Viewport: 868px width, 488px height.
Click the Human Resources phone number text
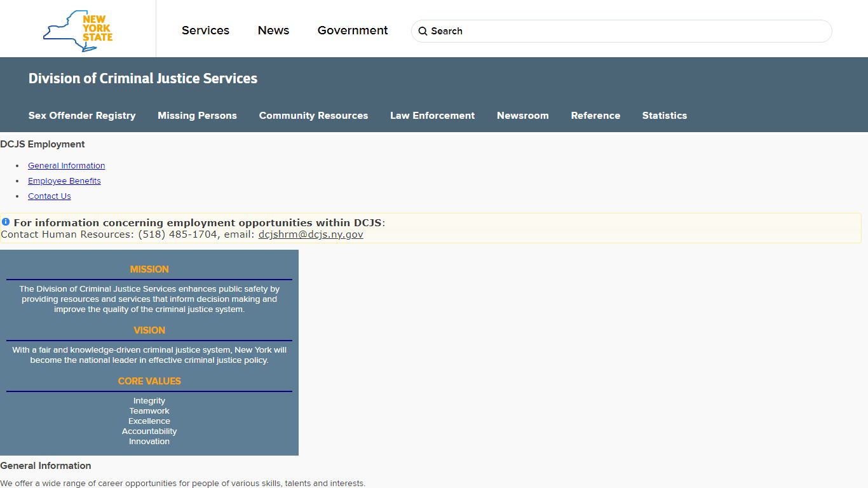tap(178, 234)
